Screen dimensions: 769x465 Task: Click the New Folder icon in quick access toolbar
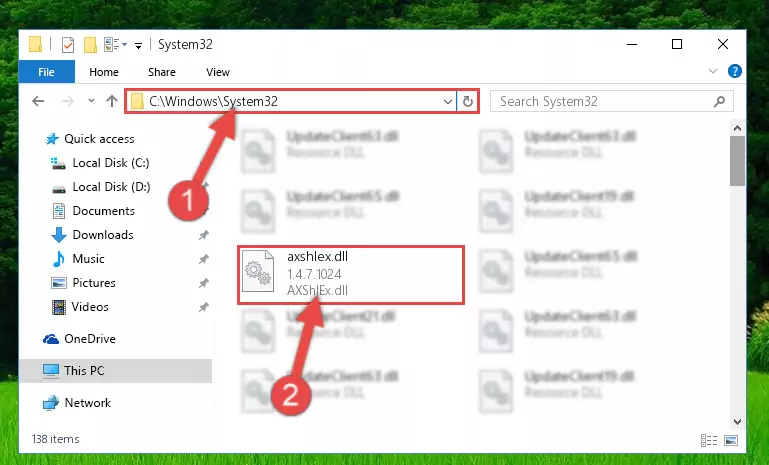click(x=90, y=45)
